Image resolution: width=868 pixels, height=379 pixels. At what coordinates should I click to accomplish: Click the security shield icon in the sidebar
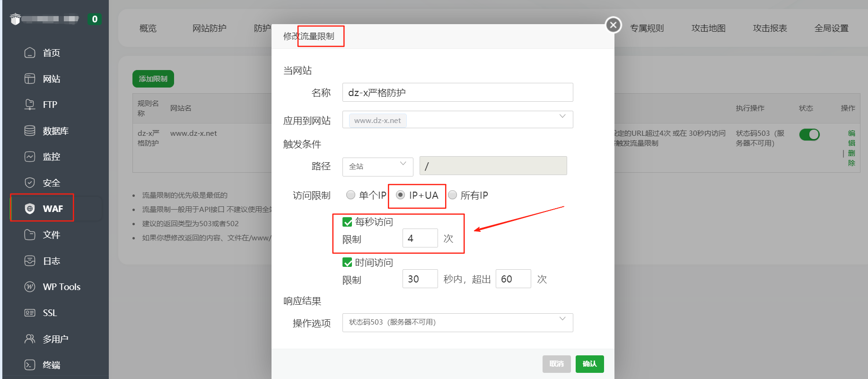30,183
